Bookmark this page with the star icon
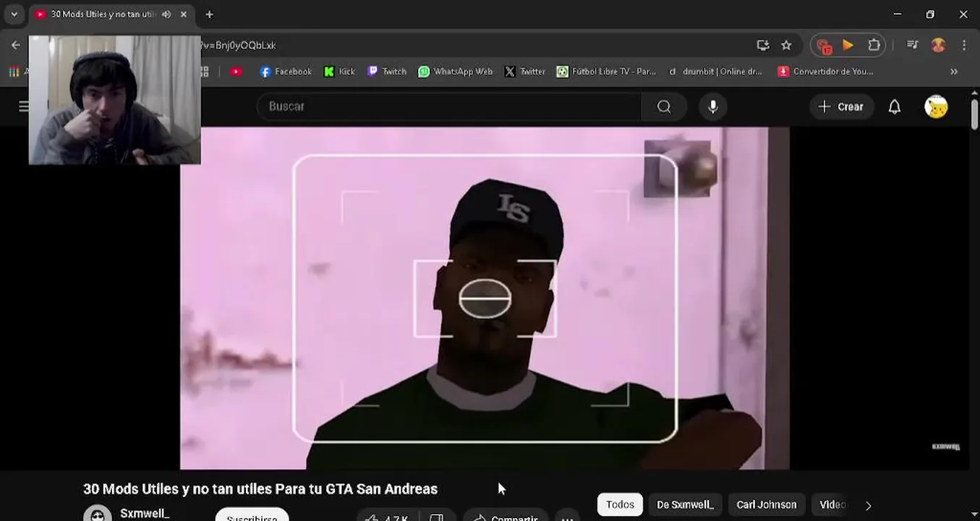Screen dimensions: 980x521 point(786,45)
